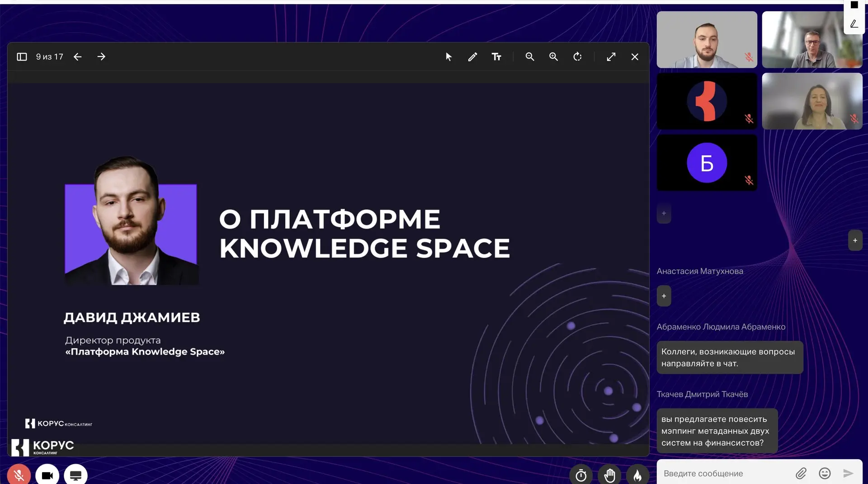Open the emoji picker
Image resolution: width=868 pixels, height=484 pixels.
click(825, 473)
